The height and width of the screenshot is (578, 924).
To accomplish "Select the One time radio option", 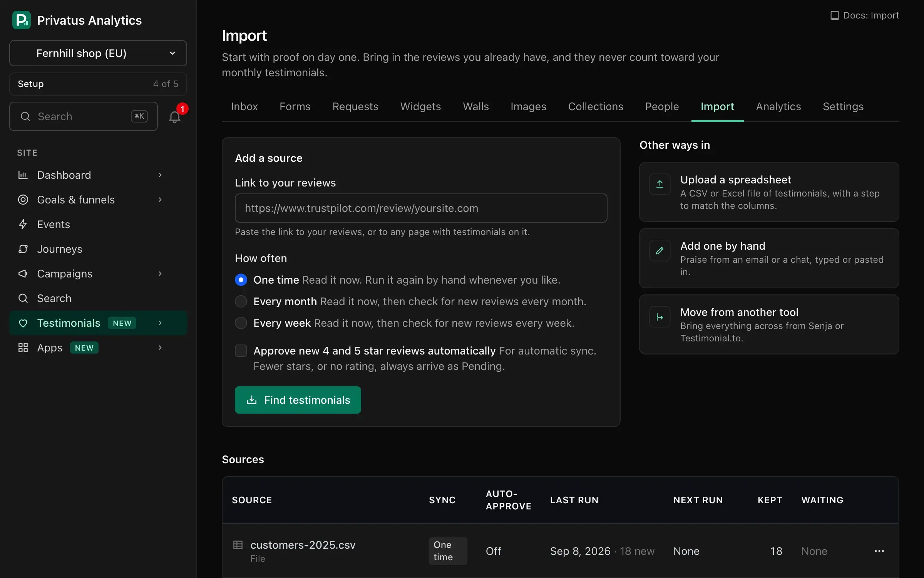I will [241, 280].
